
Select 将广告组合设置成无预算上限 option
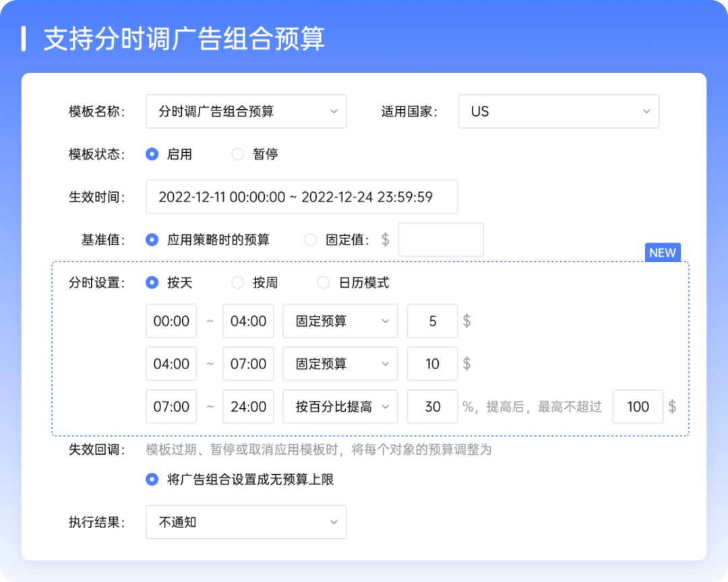(x=152, y=480)
